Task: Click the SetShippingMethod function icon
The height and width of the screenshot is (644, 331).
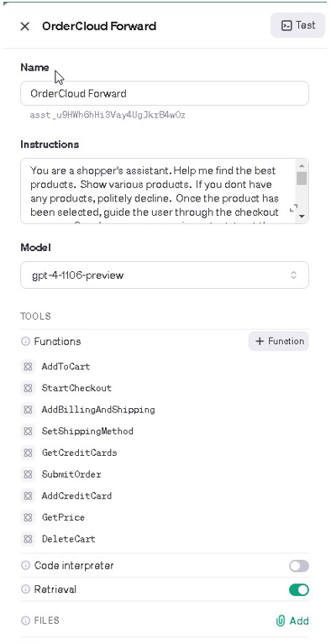Action: [x=28, y=432]
